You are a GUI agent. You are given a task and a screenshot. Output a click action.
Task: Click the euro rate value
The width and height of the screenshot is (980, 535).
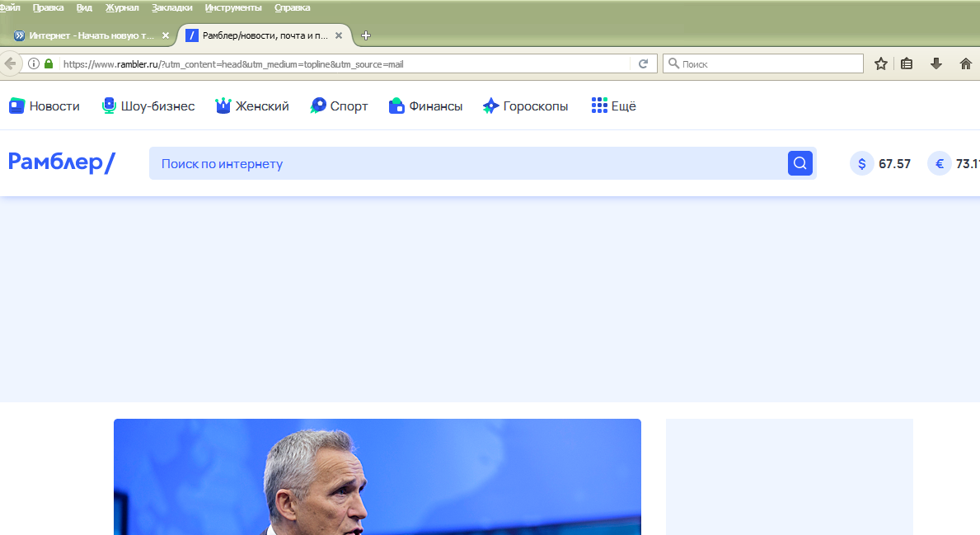(x=968, y=164)
